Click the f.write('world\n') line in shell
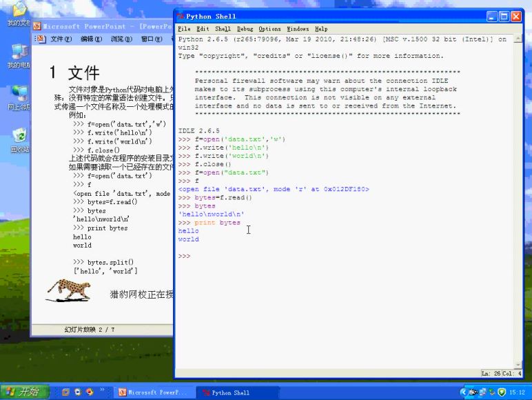Screen dimensions: 532x400 223,156
